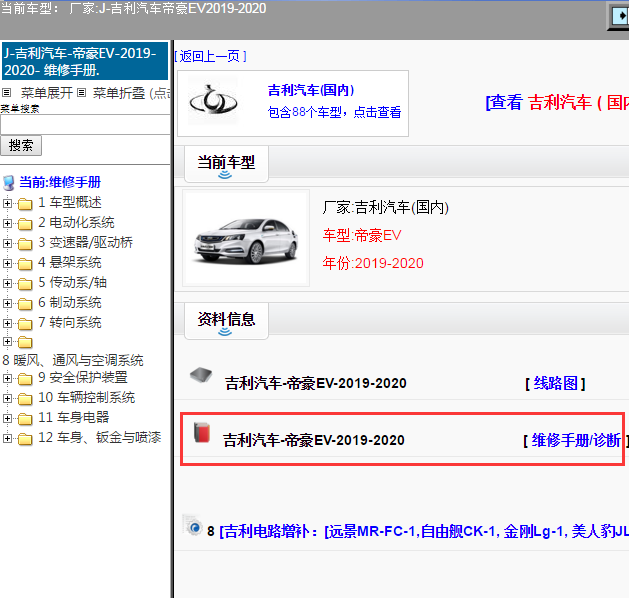Click the 返回上一页 link
Screen dimensions: 629x598
(210, 56)
